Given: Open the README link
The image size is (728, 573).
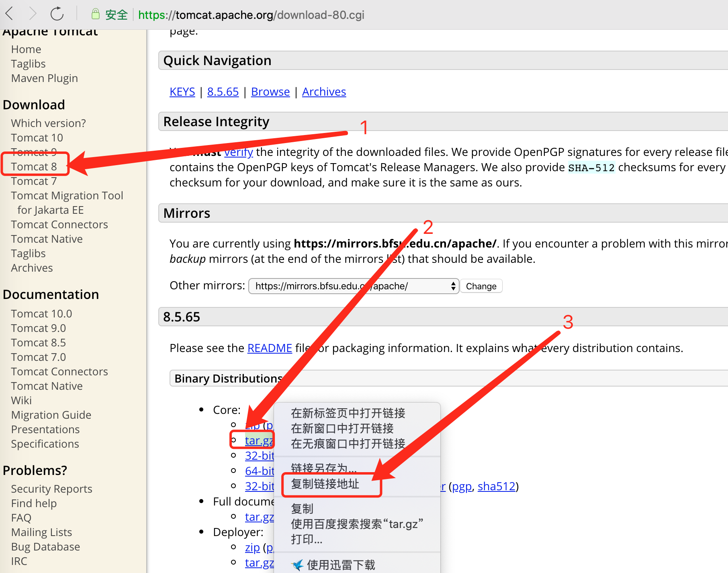Looking at the screenshot, I should (269, 348).
